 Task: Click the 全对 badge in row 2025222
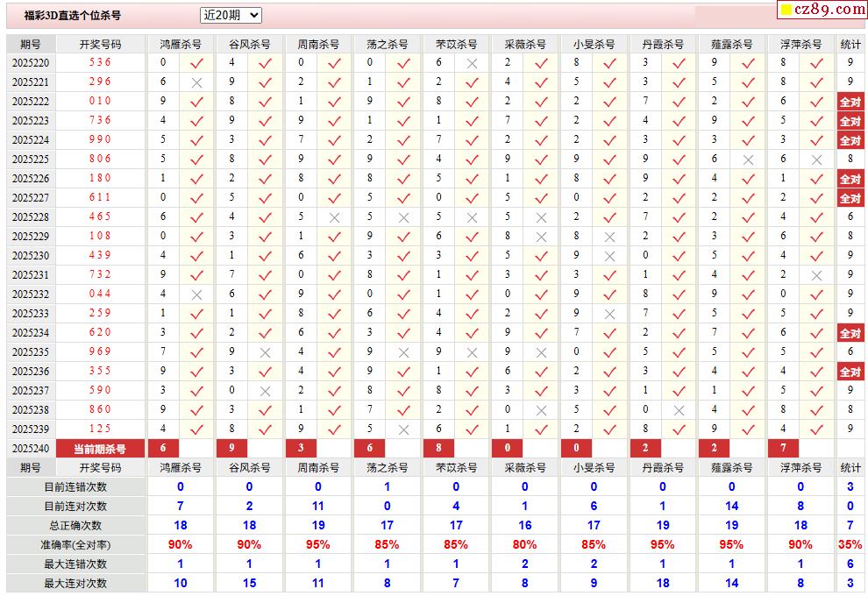850,102
